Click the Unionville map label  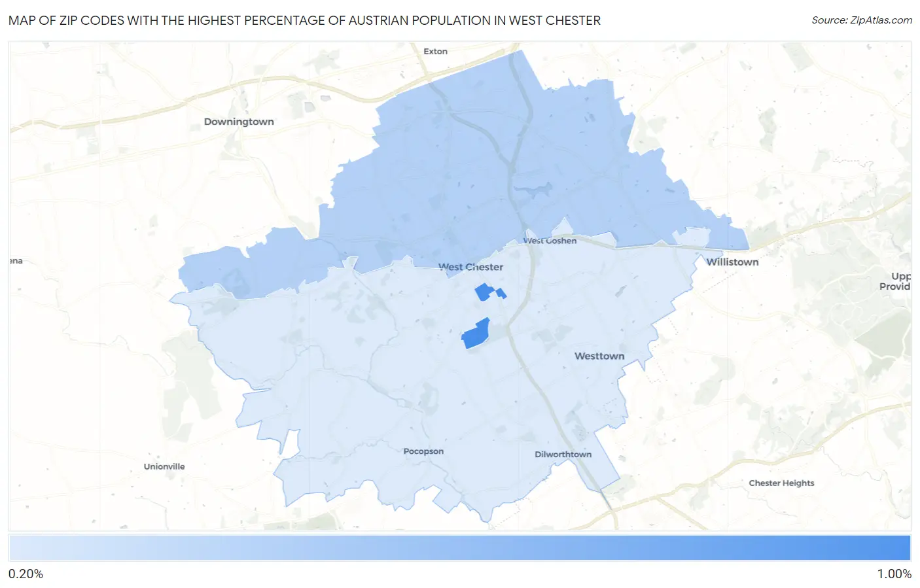[x=164, y=466]
